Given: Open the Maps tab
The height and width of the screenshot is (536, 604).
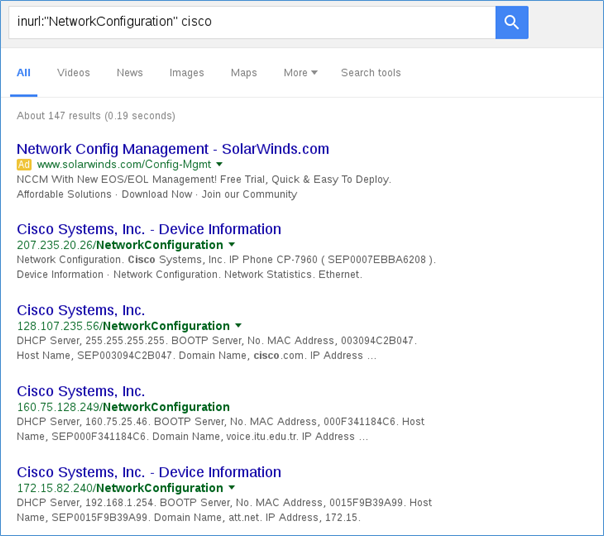Looking at the screenshot, I should pyautogui.click(x=244, y=73).
